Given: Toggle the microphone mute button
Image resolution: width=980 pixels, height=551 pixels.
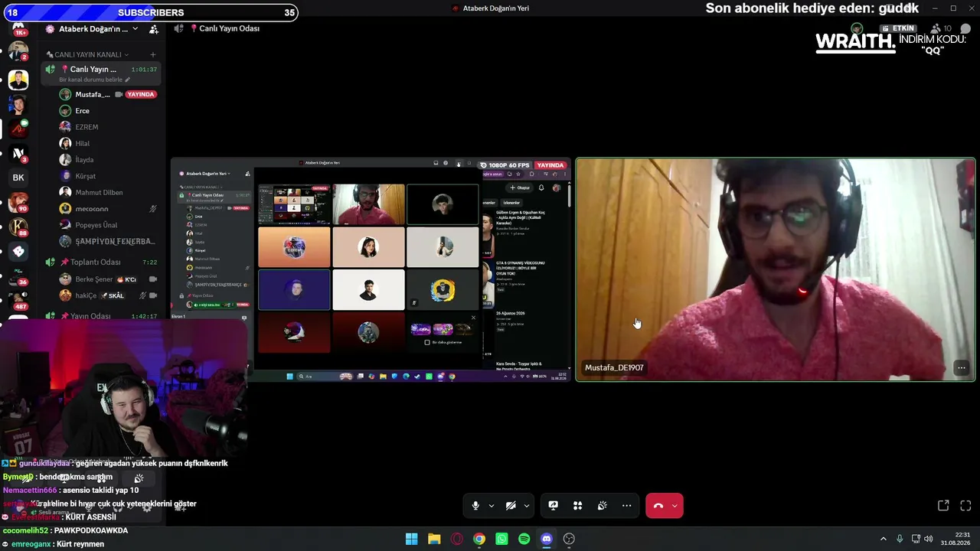Looking at the screenshot, I should [475, 506].
